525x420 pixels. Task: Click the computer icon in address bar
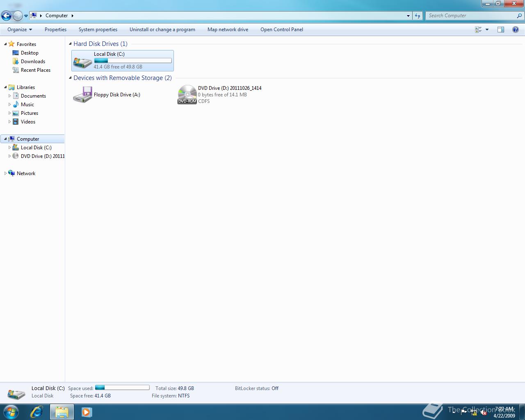(x=34, y=16)
